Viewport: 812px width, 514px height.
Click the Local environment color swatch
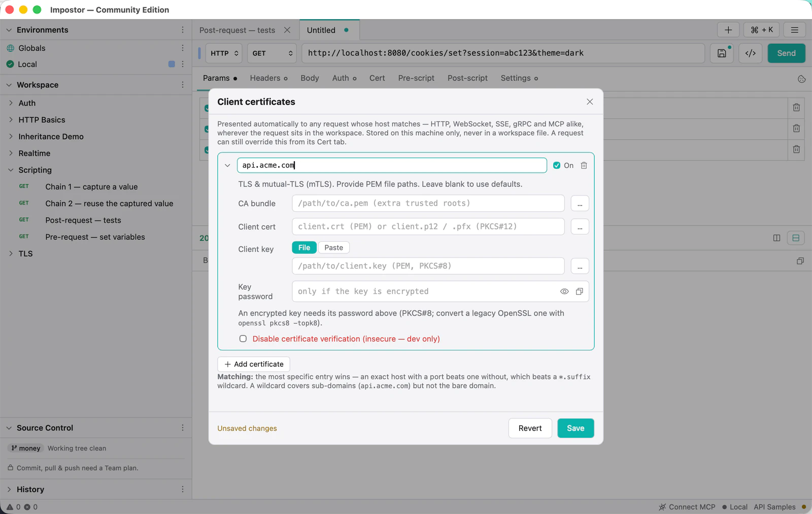coord(172,64)
